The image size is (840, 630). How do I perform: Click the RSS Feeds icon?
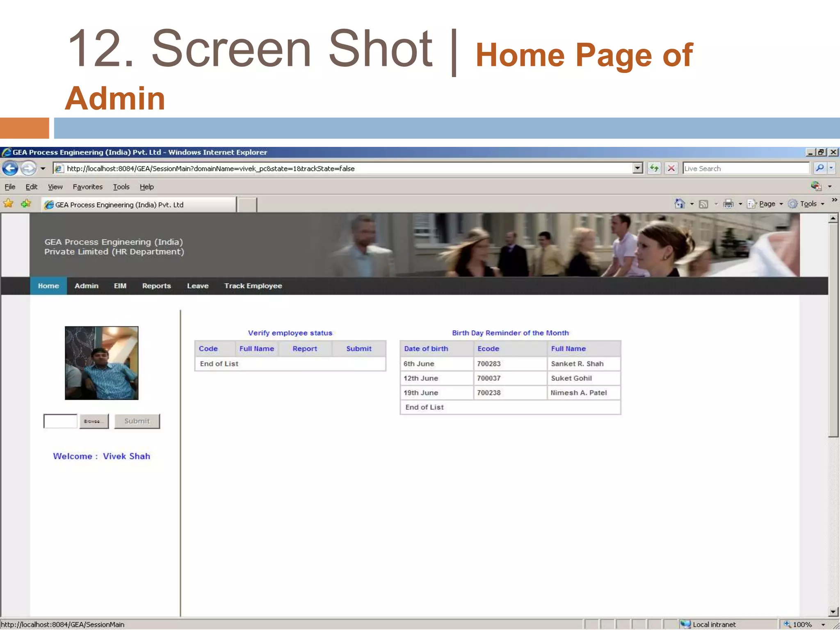(703, 204)
